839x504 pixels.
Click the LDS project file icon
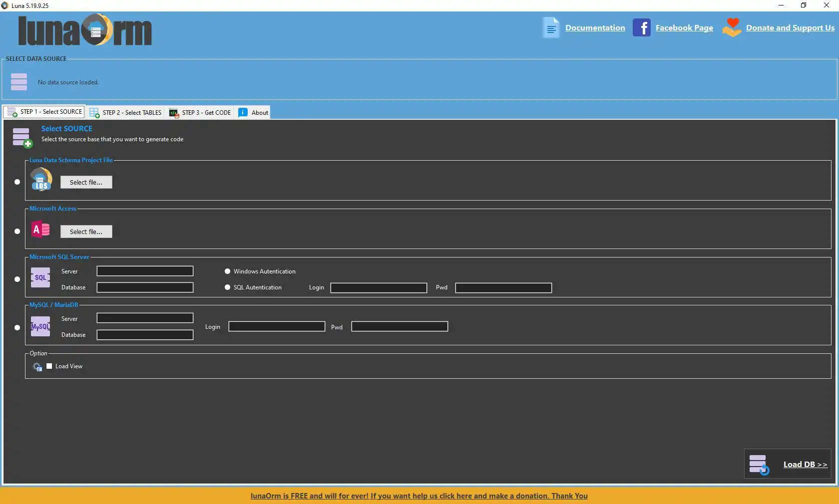(41, 180)
